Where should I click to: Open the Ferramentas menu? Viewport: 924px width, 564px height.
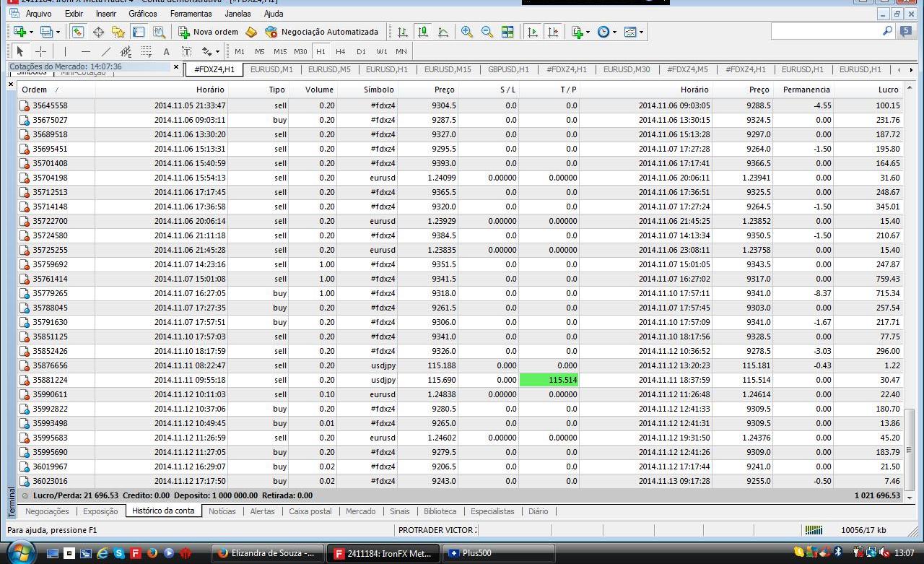191,14
